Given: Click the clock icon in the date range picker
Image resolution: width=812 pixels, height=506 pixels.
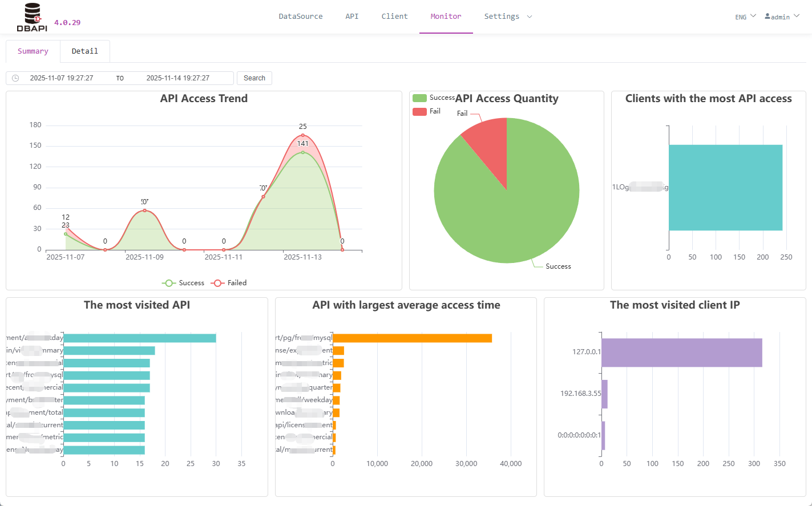Looking at the screenshot, I should coord(14,78).
